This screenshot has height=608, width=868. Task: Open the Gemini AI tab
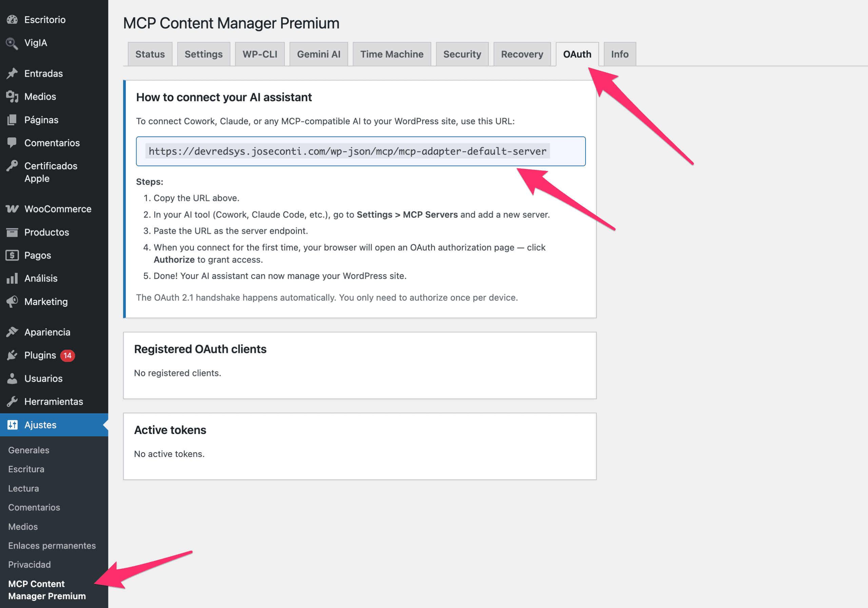(318, 54)
